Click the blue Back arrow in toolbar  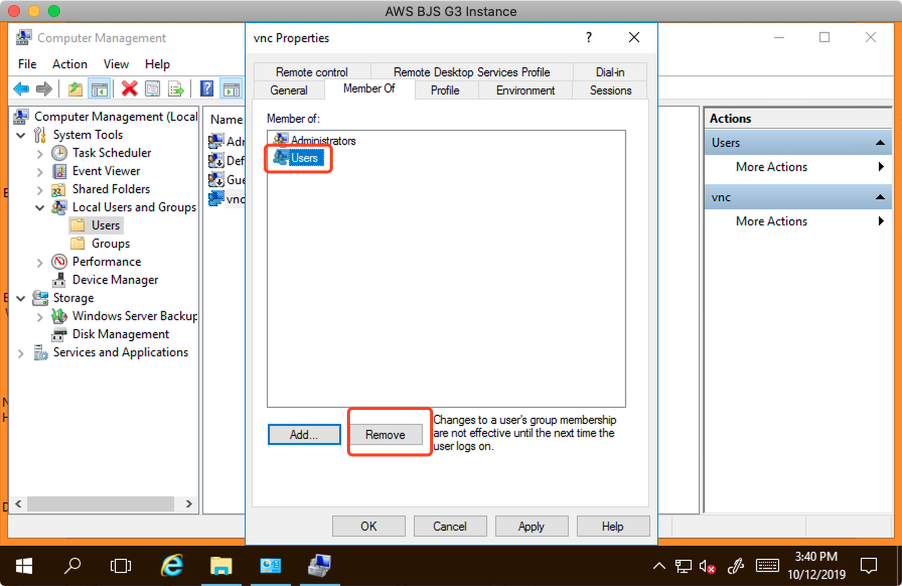(21, 89)
